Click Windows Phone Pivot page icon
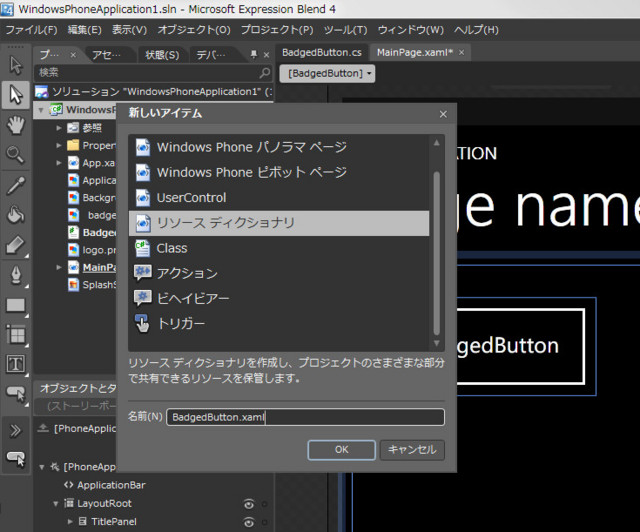Image resolution: width=640 pixels, height=532 pixels. tap(143, 172)
